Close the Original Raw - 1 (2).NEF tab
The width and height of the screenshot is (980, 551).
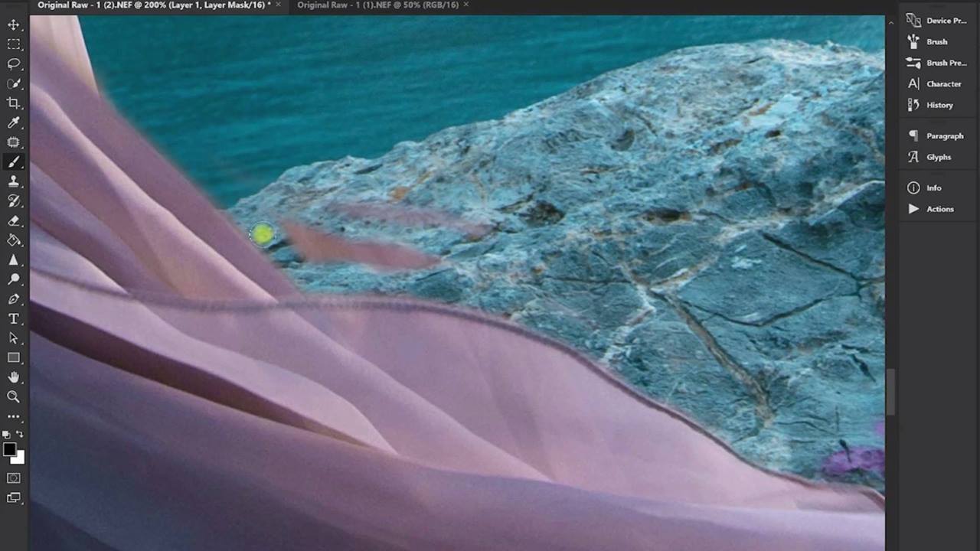278,5
